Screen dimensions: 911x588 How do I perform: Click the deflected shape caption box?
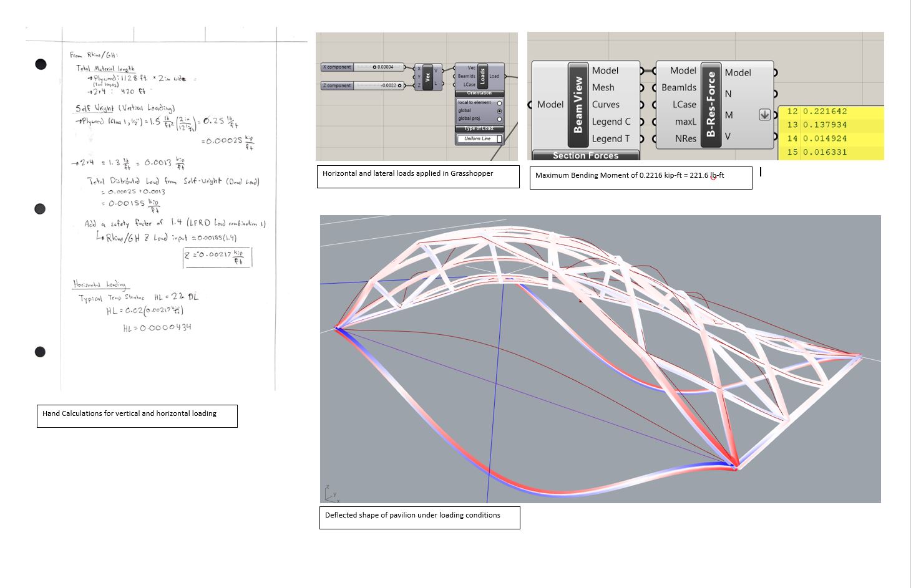point(419,518)
